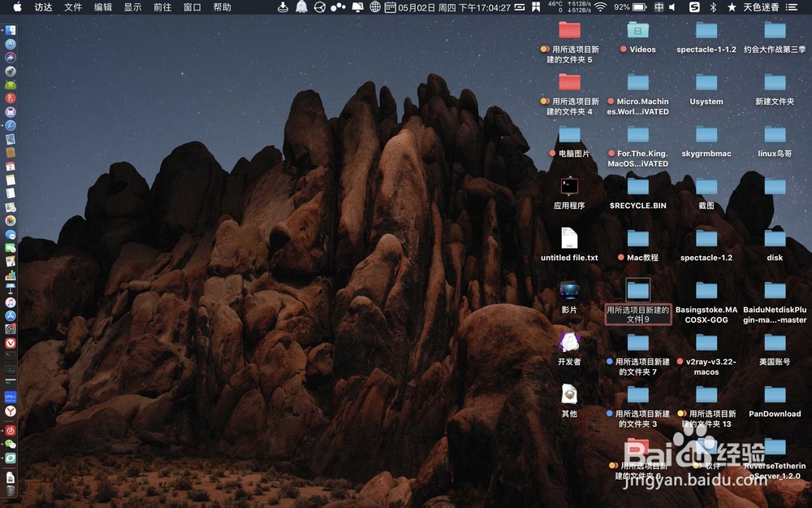Open battery status showing 92%
This screenshot has height=508, width=812.
(629, 7)
